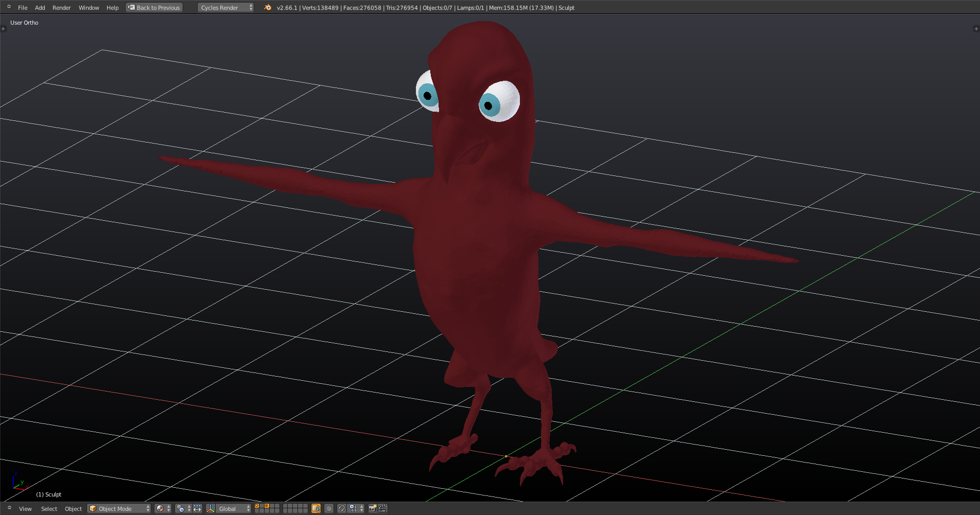Viewport: 980px width, 515px height.
Task: Toggle proportional editing circle button
Action: coord(329,508)
